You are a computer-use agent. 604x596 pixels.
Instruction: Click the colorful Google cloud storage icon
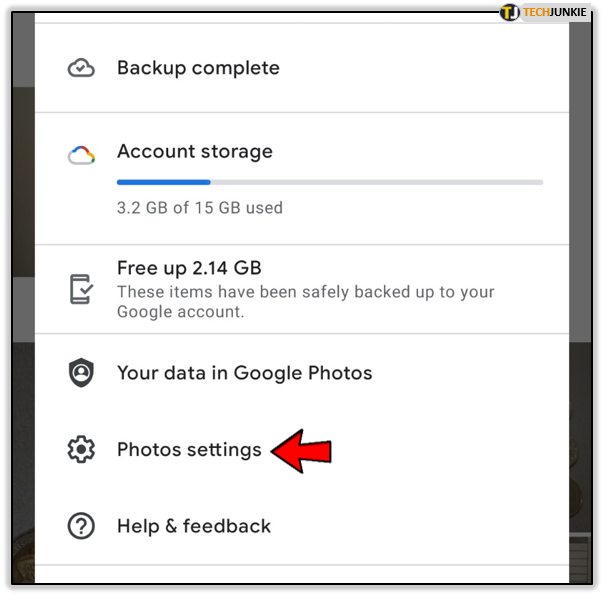(81, 155)
